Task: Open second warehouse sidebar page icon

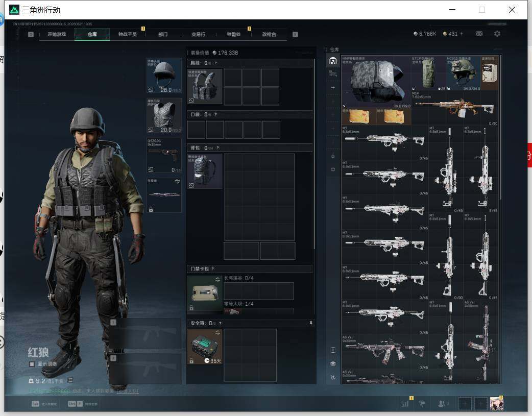Action: click(333, 74)
